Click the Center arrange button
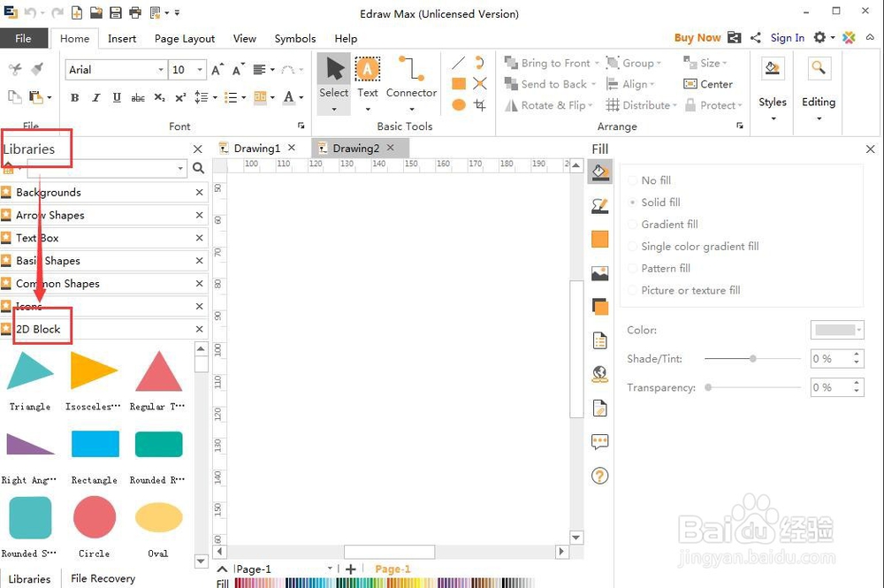Viewport: 884px width, 588px height. (x=708, y=84)
